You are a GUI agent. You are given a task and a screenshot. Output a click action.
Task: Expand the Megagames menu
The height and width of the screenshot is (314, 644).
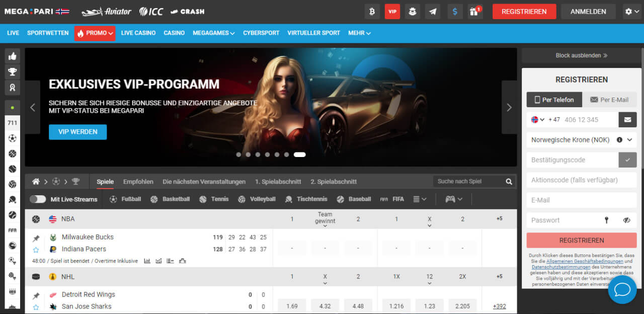coord(214,33)
